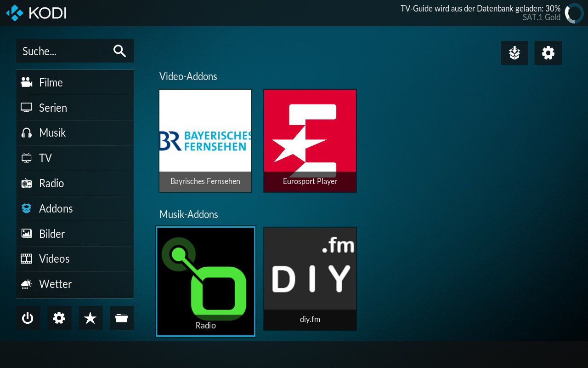Open the power menu icon

tap(28, 318)
